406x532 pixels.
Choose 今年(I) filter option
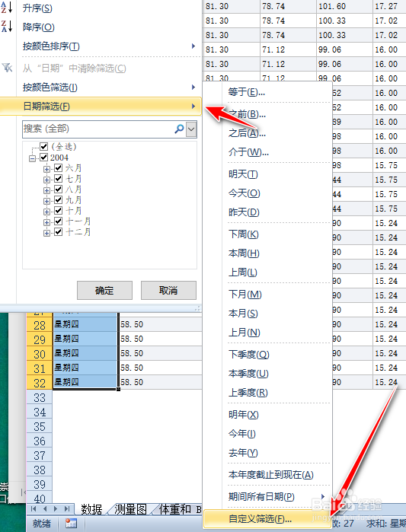(267, 433)
